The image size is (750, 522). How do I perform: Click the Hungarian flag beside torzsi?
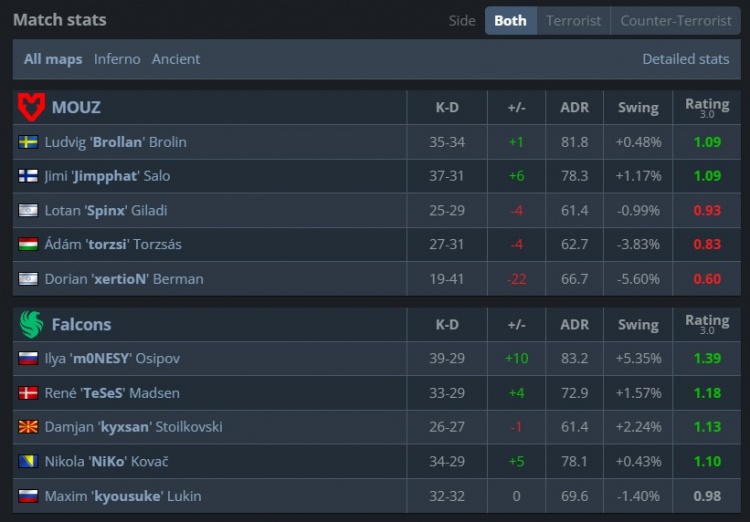coord(28,244)
